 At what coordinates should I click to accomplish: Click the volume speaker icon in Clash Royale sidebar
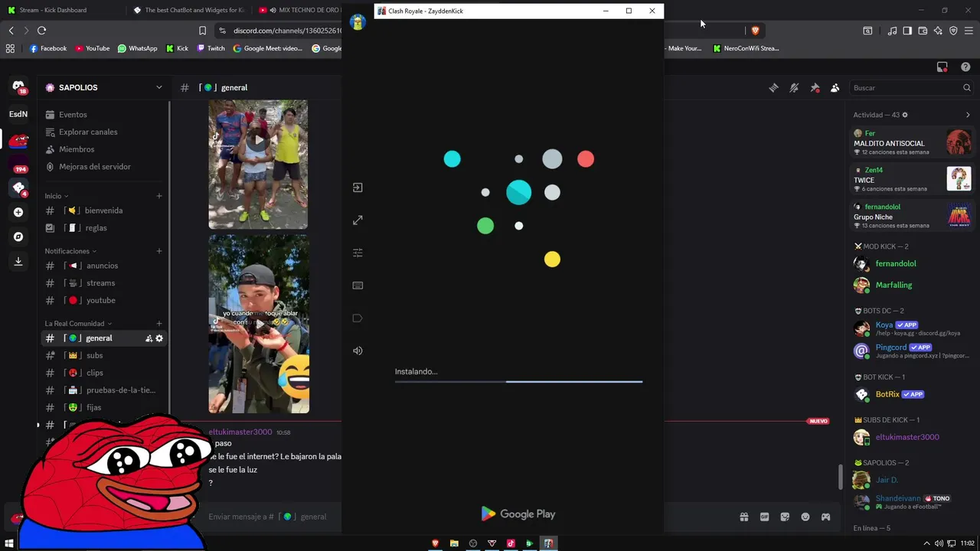[358, 350]
